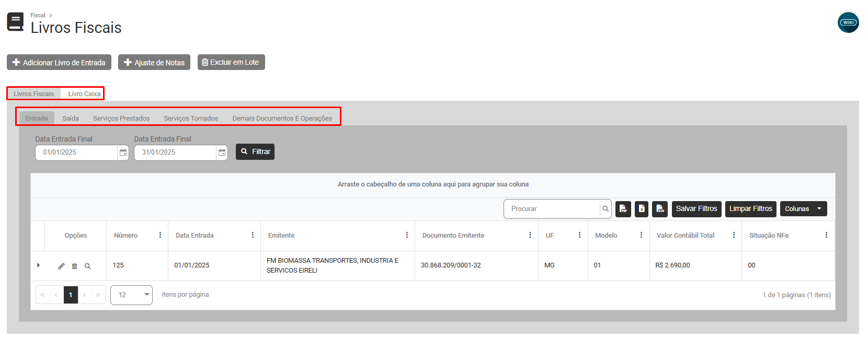Screen dimensions: 868x339
Task: Click the Ajuste de Notas button
Action: coord(154,62)
